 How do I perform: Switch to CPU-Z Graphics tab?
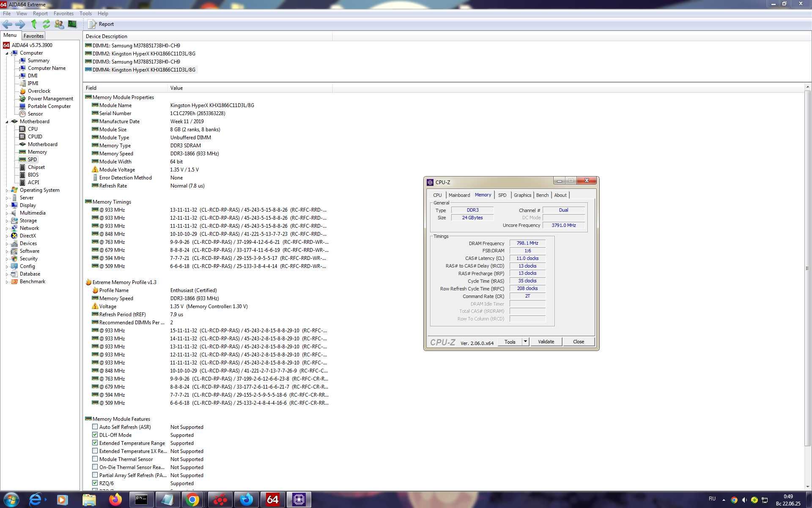(x=522, y=195)
